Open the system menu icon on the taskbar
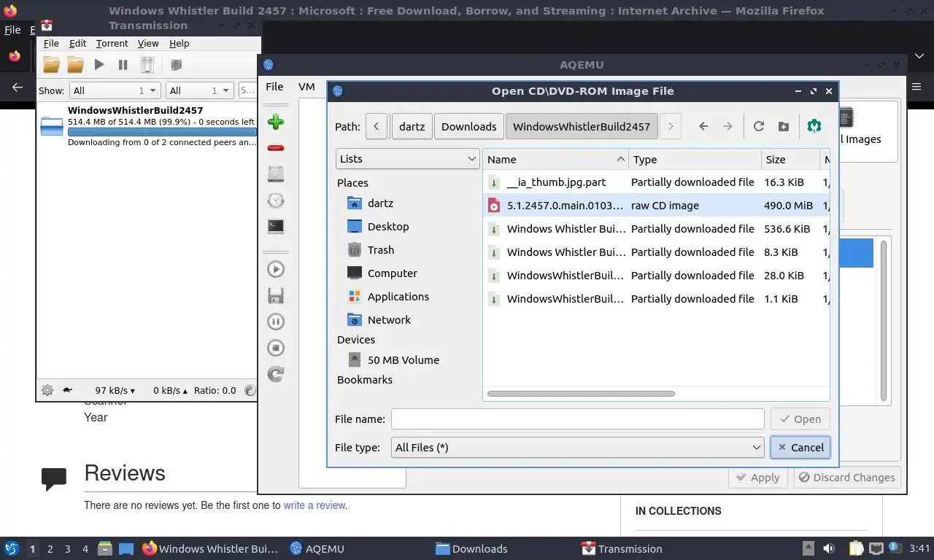934x560 pixels. pyautogui.click(x=12, y=548)
